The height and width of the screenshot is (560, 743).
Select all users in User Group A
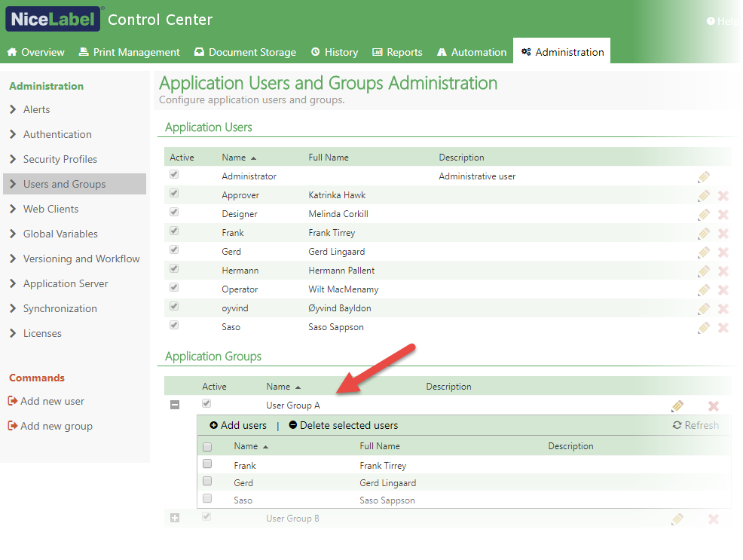click(x=207, y=447)
